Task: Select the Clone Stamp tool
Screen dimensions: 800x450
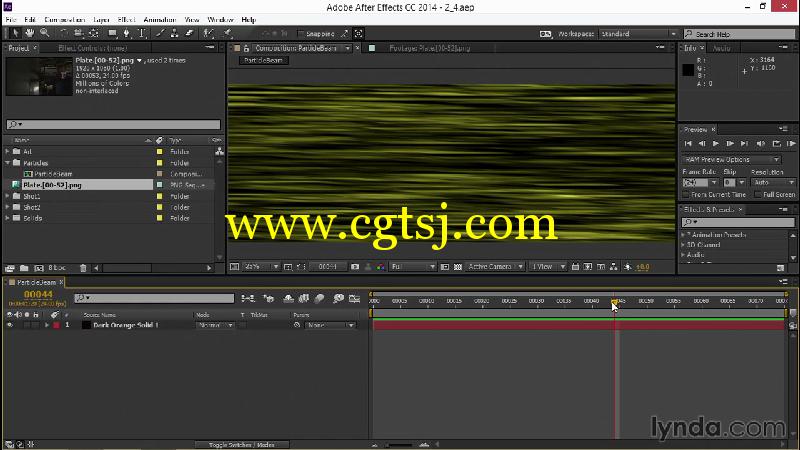Action: (x=174, y=34)
